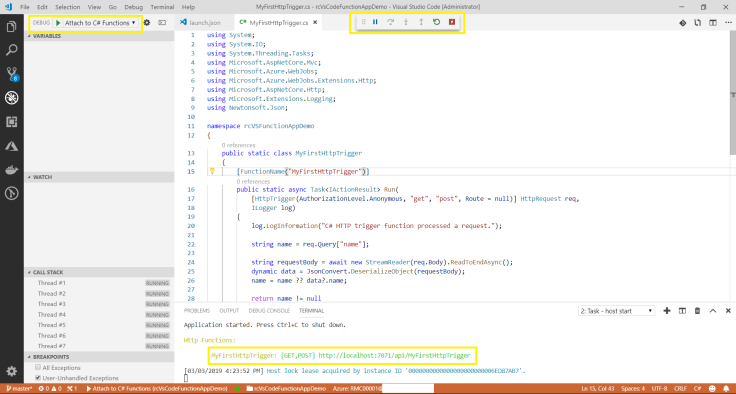
Task: Split the terminal panel
Action: click(682, 311)
